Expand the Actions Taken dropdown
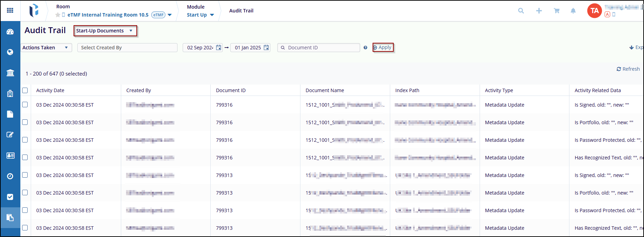The image size is (644, 237). click(46, 48)
